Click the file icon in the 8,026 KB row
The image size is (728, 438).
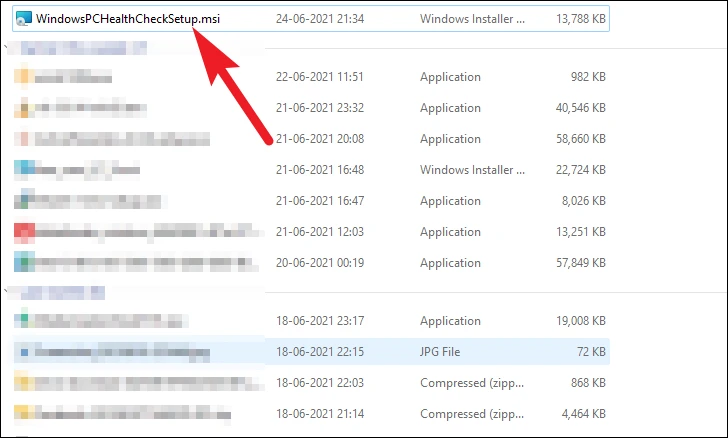click(24, 201)
